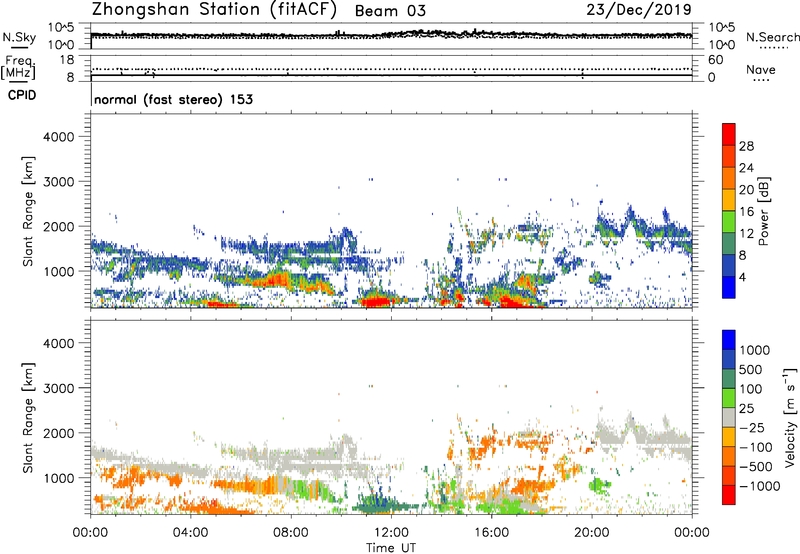Click the Velocity segment between 100 and 500
The height and width of the screenshot is (554, 800).
pos(729,379)
